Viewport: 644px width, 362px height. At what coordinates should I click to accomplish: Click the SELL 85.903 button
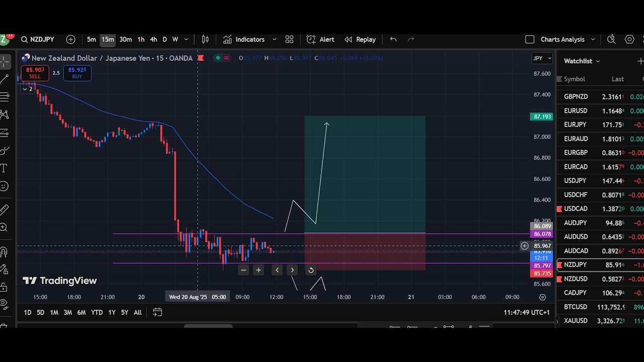(x=35, y=73)
